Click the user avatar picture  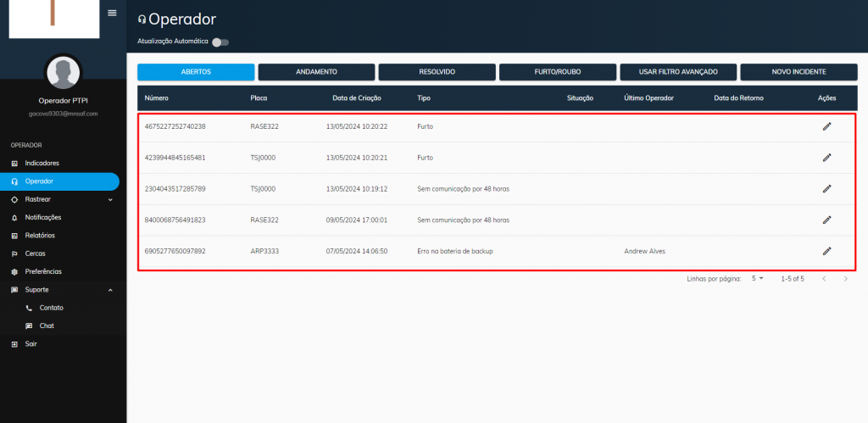click(x=63, y=73)
